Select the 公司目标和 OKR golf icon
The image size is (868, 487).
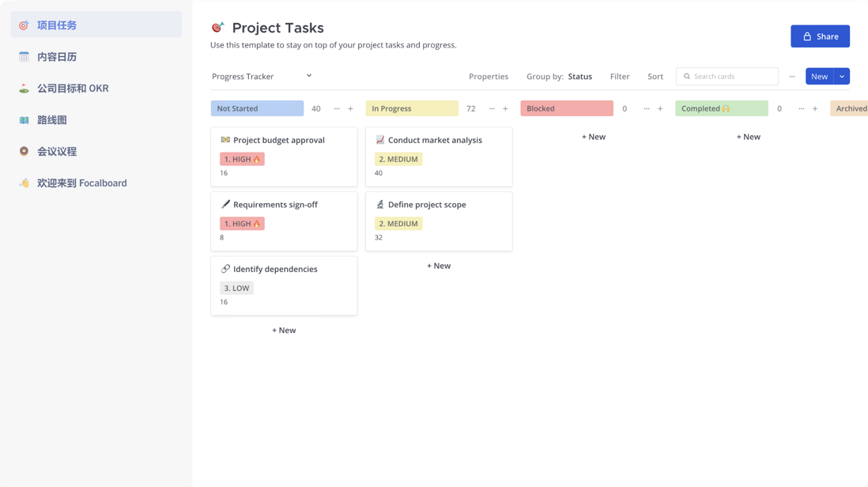click(24, 88)
